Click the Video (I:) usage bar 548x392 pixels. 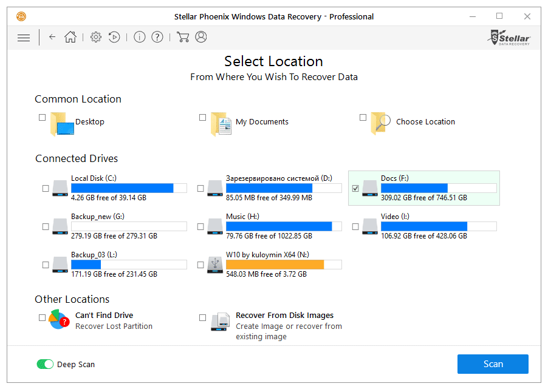tap(439, 226)
